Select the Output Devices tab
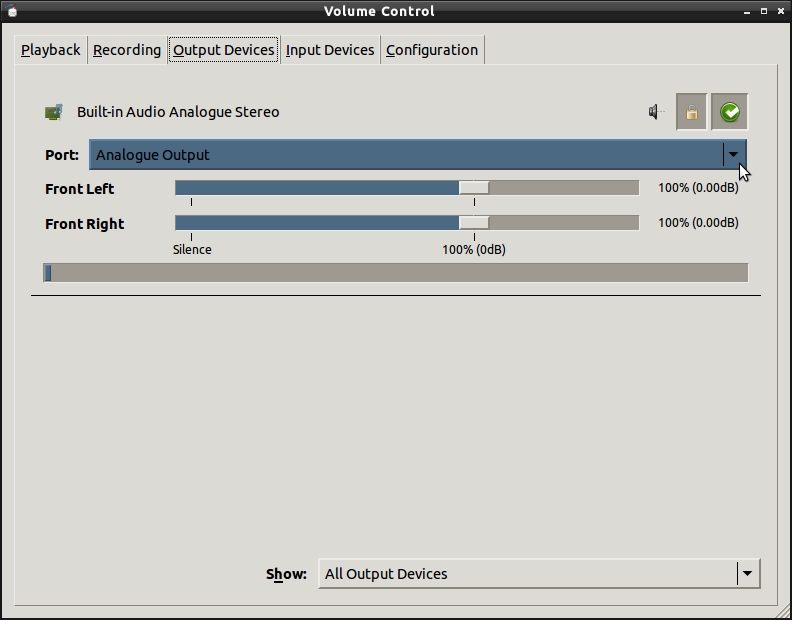The image size is (792, 620). tap(224, 50)
